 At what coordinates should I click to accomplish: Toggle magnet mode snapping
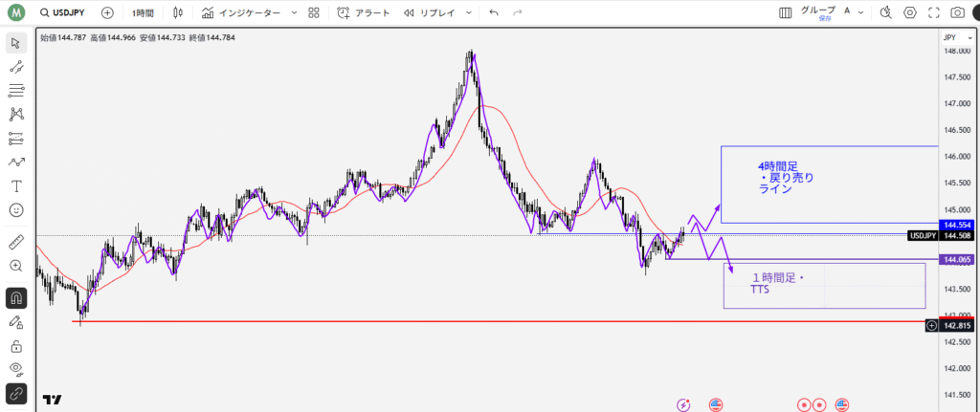tap(16, 297)
